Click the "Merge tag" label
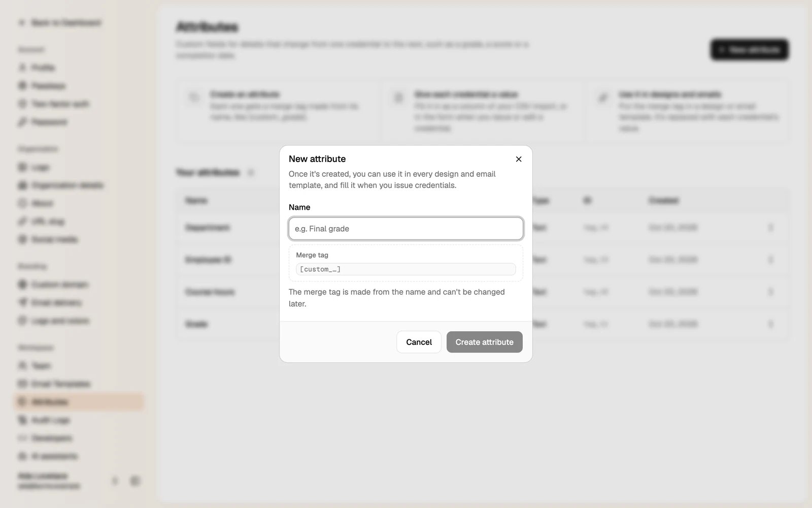Viewport: 812px width, 508px height. coord(312,255)
